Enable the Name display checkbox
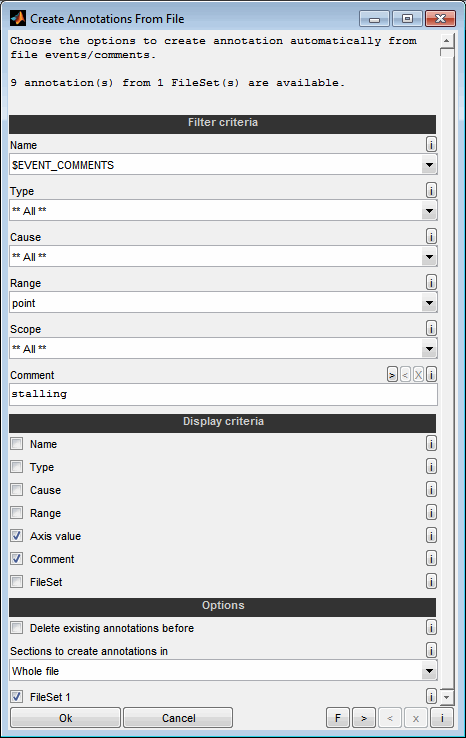This screenshot has width=466, height=738. pos(17,443)
